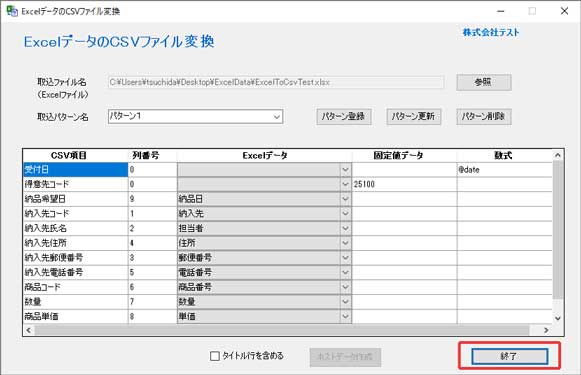Click the パターン削除 button
The width and height of the screenshot is (581, 375).
[x=484, y=117]
